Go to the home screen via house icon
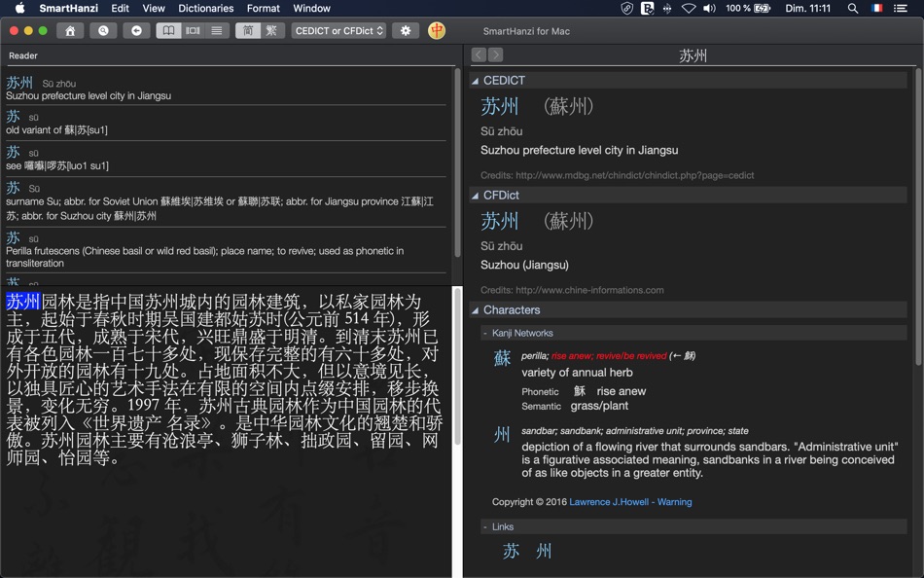 click(x=70, y=31)
